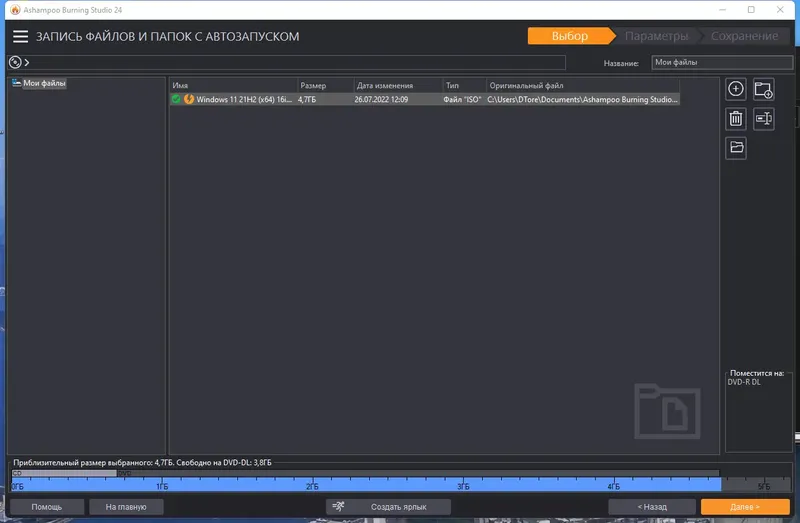800x523 pixels.
Task: Switch to the Сохранение step tab
Action: tap(744, 36)
